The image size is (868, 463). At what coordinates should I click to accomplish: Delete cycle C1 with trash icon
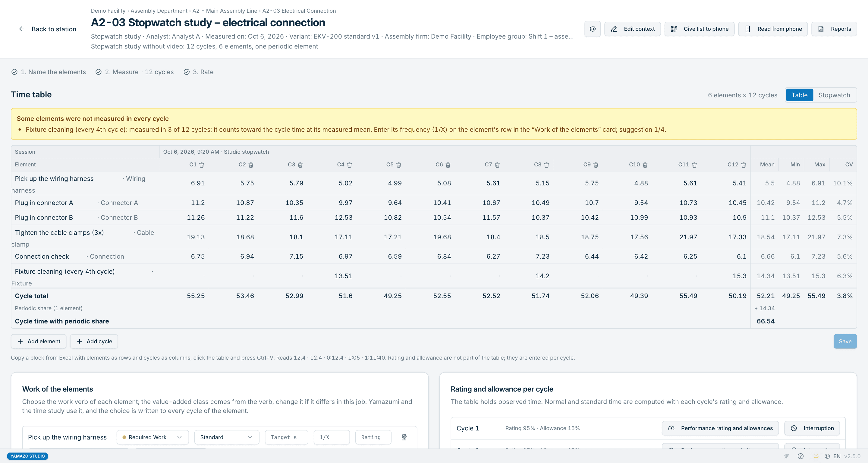point(202,165)
